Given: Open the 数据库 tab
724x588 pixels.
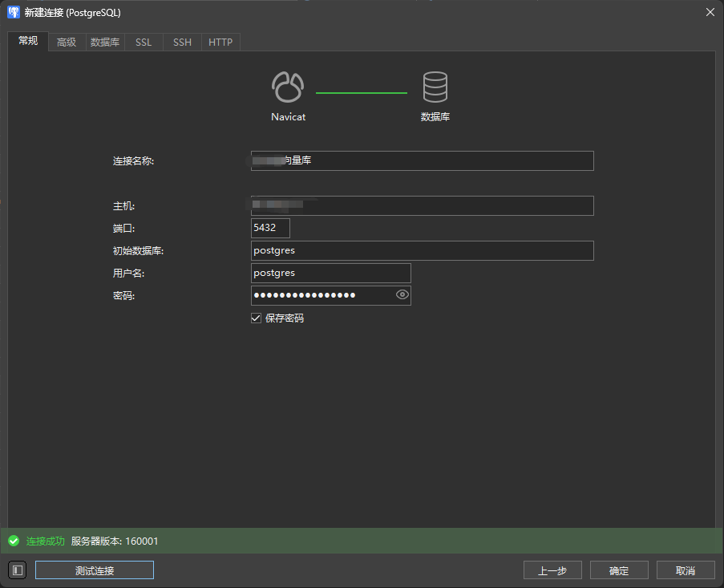Looking at the screenshot, I should (105, 43).
